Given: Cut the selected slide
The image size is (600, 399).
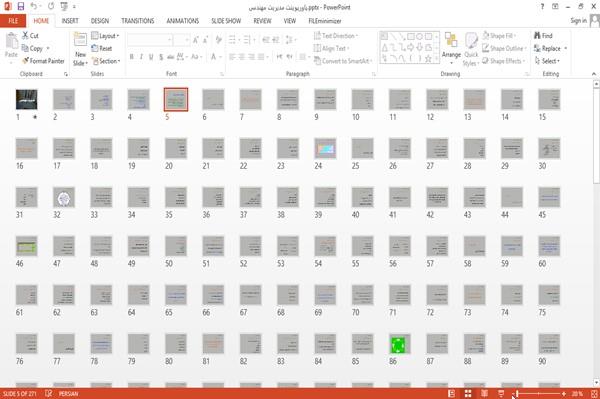Looking at the screenshot, I should [x=30, y=36].
